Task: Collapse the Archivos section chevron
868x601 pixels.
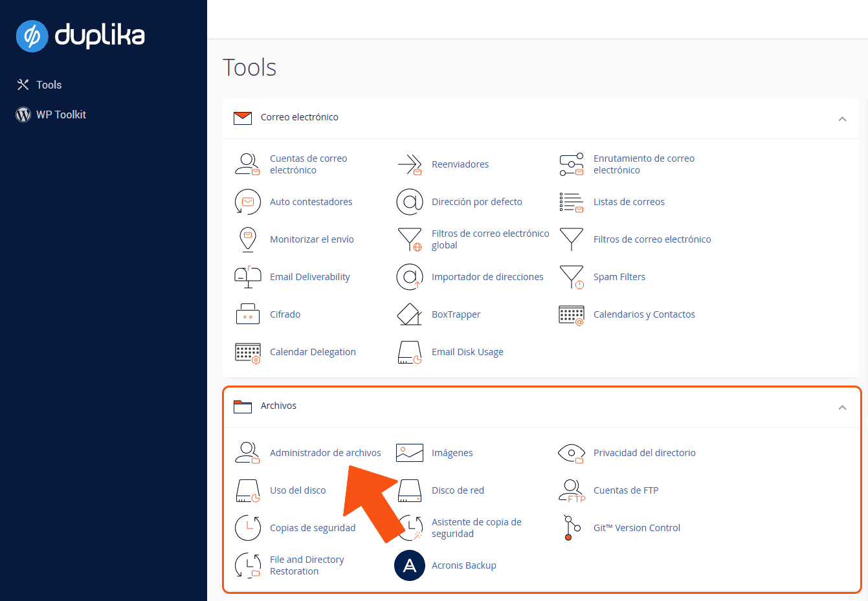Action: point(843,408)
